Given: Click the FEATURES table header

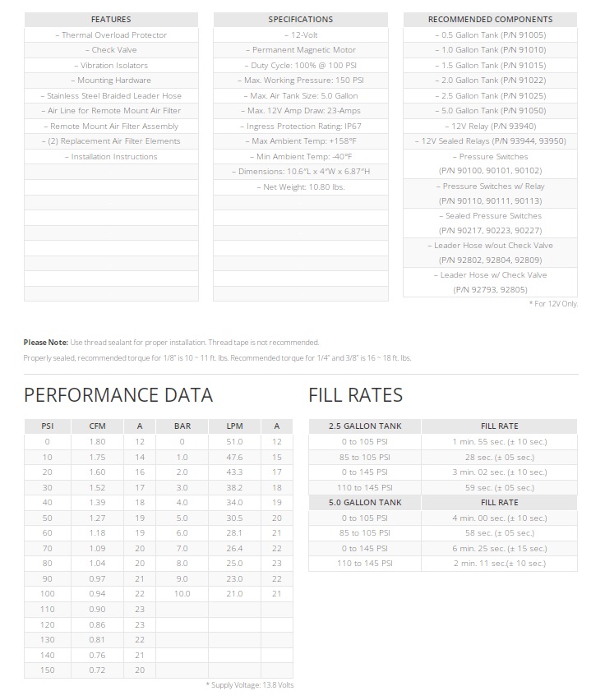Looking at the screenshot, I should (x=111, y=19).
